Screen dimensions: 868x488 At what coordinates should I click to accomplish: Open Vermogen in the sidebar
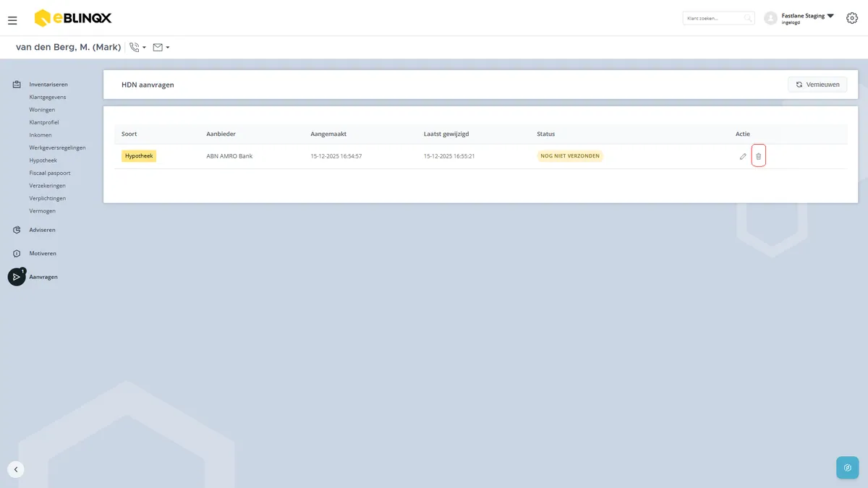click(x=42, y=211)
